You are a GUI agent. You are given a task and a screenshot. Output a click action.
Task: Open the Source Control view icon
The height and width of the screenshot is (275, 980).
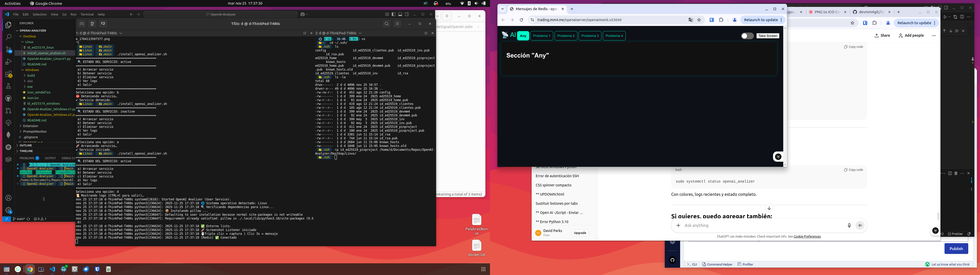coord(8,50)
